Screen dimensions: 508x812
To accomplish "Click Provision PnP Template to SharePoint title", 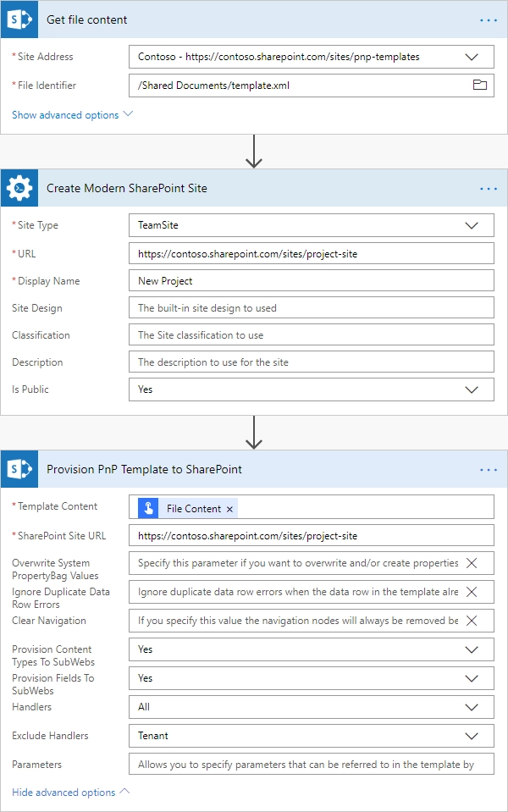I will pos(144,469).
